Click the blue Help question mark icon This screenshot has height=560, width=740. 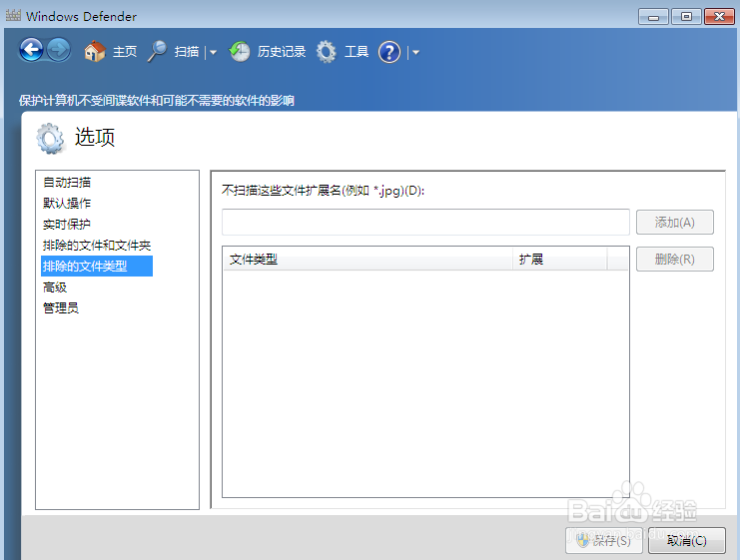coord(389,52)
